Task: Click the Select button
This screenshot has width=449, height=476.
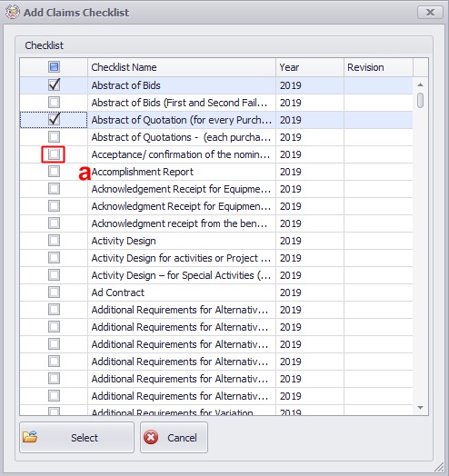Action: 76,438
